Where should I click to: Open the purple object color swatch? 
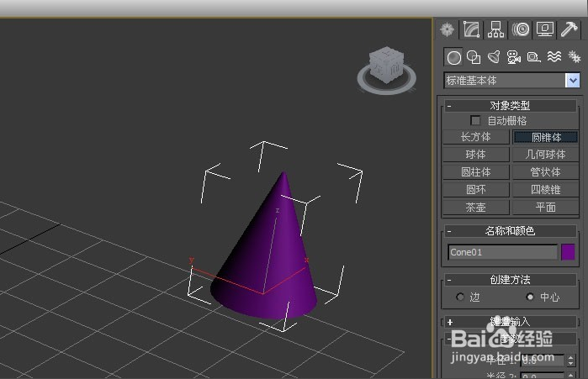click(568, 252)
